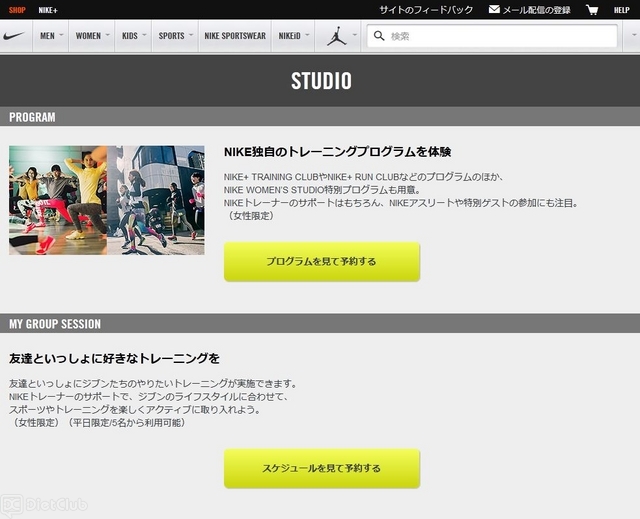Click the training program group photo
This screenshot has height=519, width=640.
click(x=106, y=200)
